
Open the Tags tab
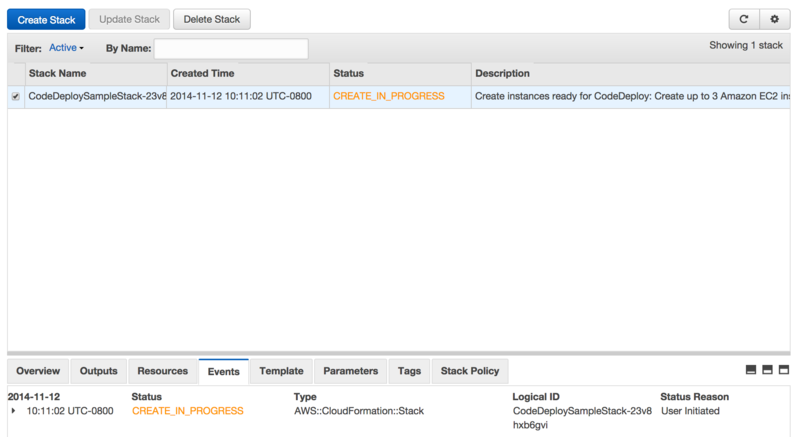pyautogui.click(x=409, y=371)
